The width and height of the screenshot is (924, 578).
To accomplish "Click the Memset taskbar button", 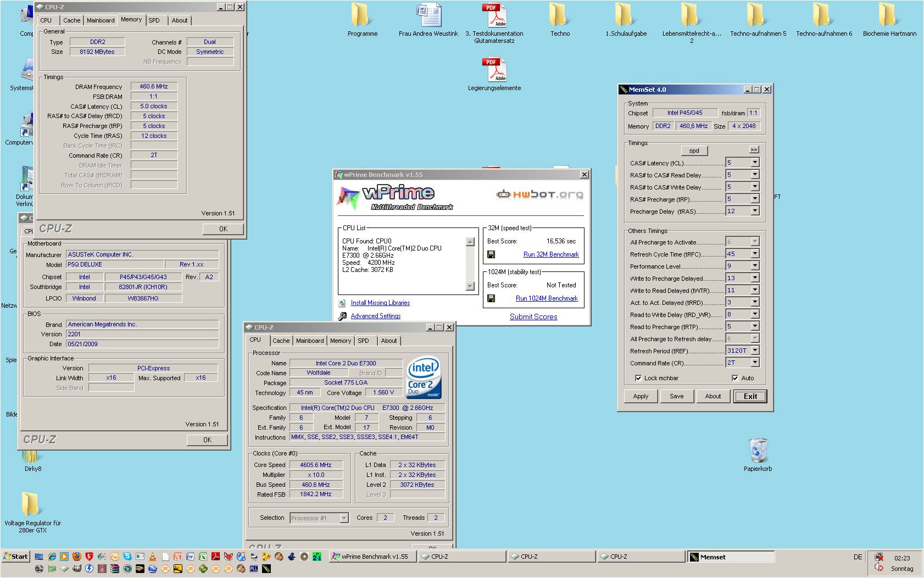I will point(731,557).
